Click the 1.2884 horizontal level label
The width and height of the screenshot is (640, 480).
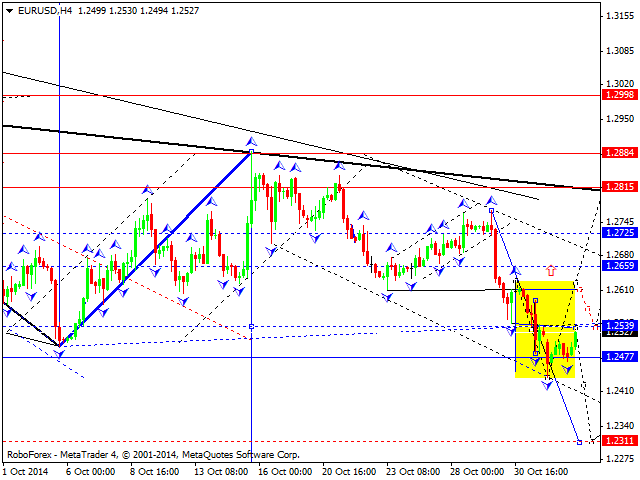pyautogui.click(x=619, y=153)
